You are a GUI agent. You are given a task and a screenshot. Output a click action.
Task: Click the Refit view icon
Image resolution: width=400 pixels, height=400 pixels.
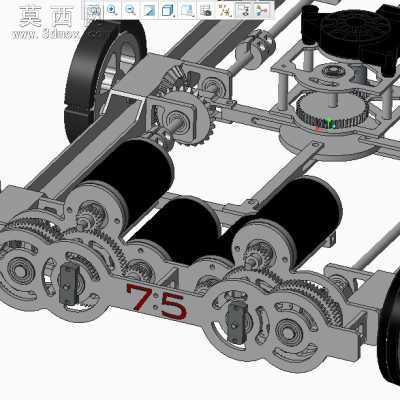click(x=95, y=11)
